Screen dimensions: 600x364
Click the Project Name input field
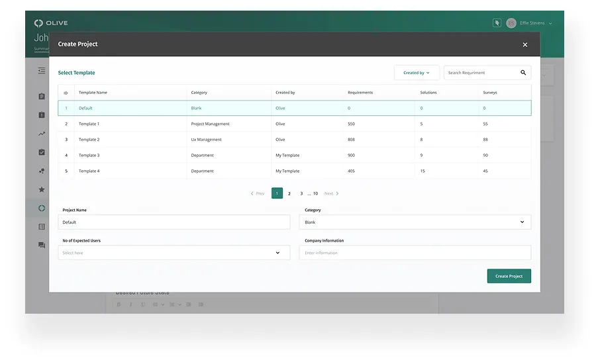click(x=174, y=222)
